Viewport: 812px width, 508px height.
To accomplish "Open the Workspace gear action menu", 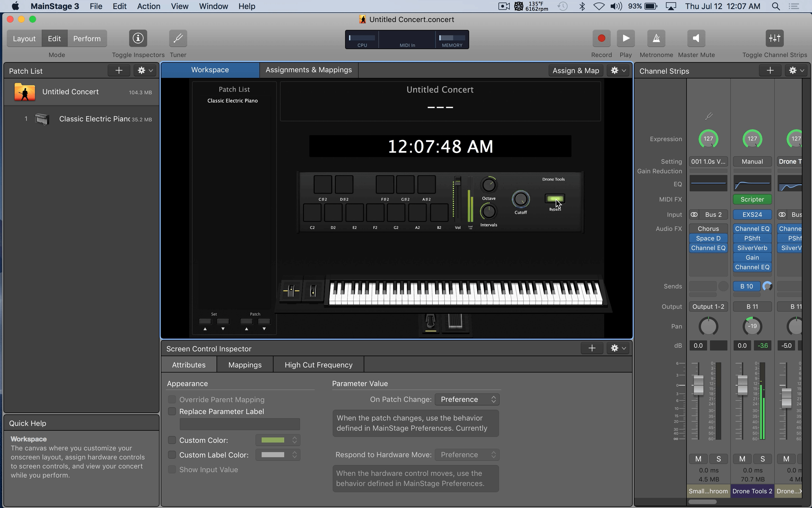I will [x=618, y=71].
